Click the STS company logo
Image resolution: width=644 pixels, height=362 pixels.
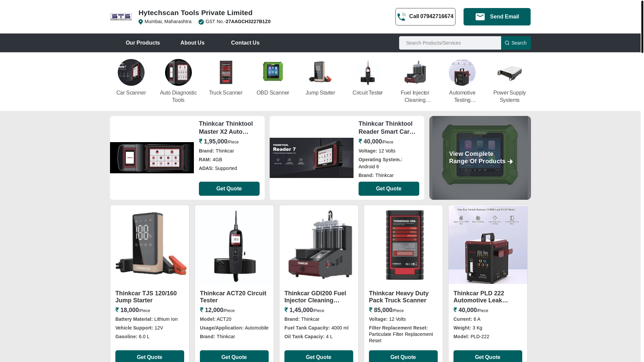pyautogui.click(x=121, y=17)
